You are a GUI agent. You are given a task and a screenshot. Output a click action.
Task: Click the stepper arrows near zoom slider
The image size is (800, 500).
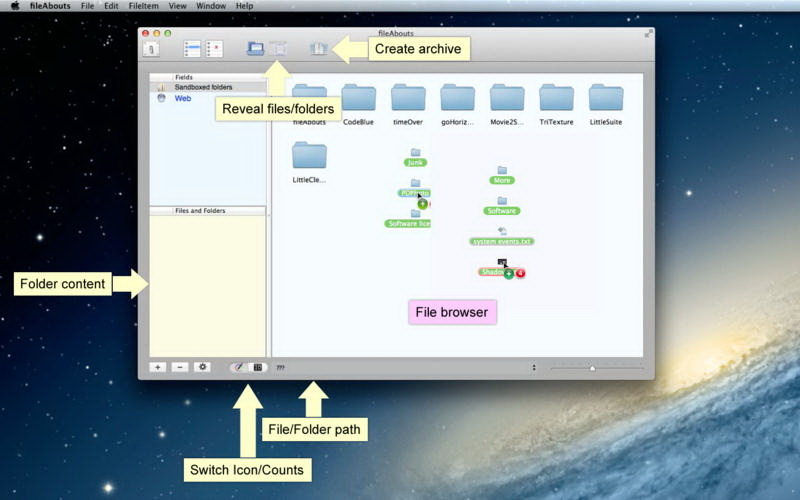[533, 368]
